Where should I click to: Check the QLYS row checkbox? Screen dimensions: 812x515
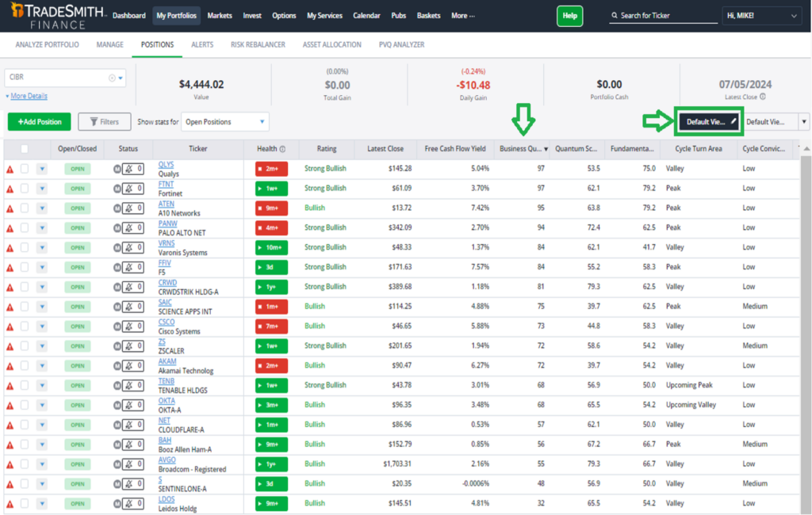pos(25,169)
